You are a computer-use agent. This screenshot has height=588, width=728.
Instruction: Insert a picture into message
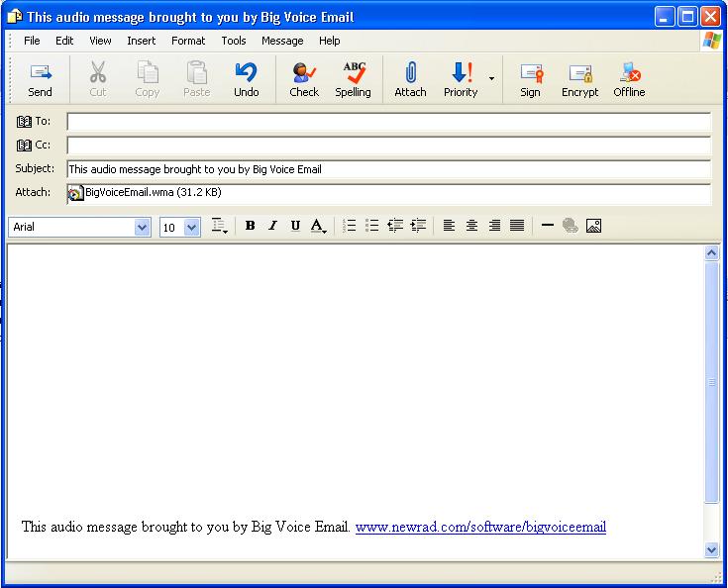click(x=594, y=226)
